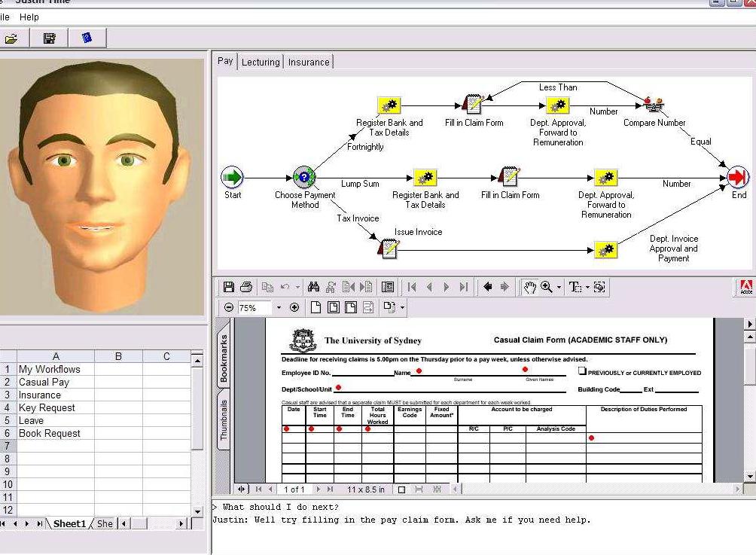Click the lump sum Fill in Claim Form icon
This screenshot has height=555, width=756.
click(509, 177)
